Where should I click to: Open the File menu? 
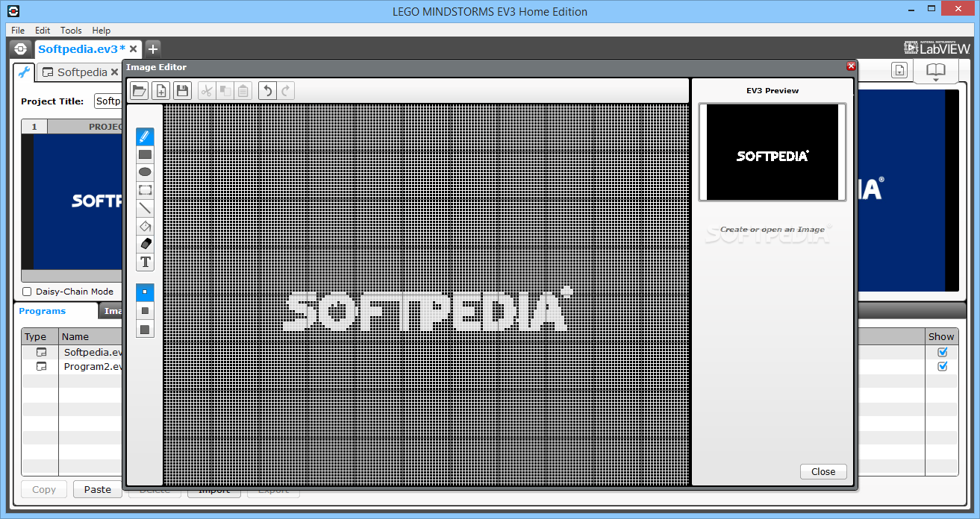[x=18, y=31]
